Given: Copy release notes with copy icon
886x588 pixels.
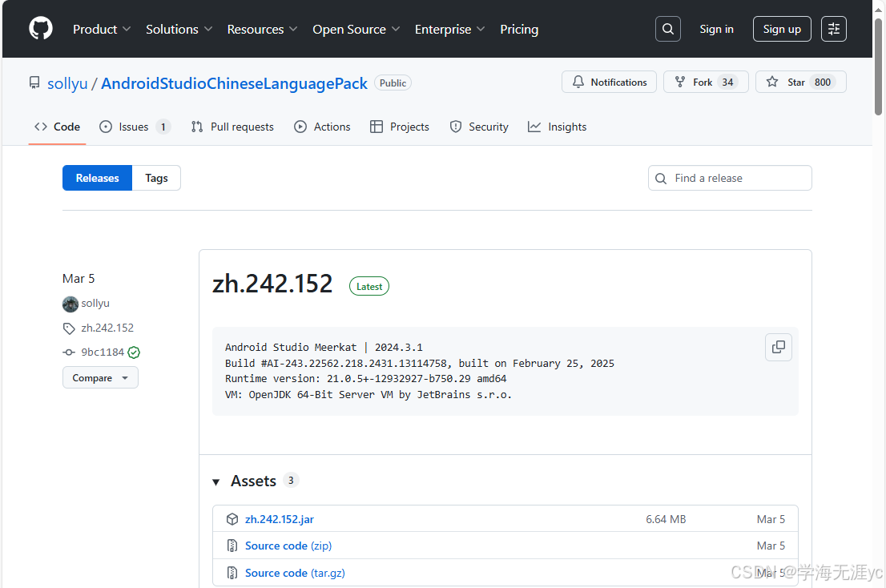Looking at the screenshot, I should pos(778,347).
